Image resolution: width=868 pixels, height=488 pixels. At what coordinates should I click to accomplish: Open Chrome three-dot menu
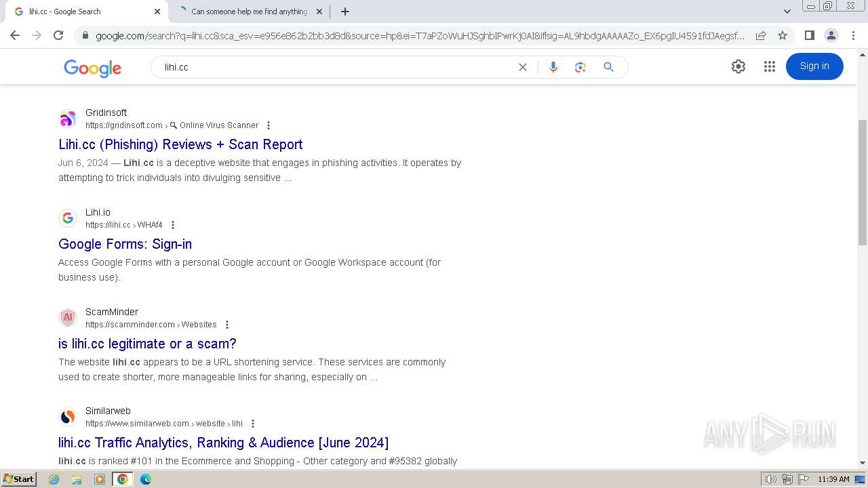click(x=852, y=35)
